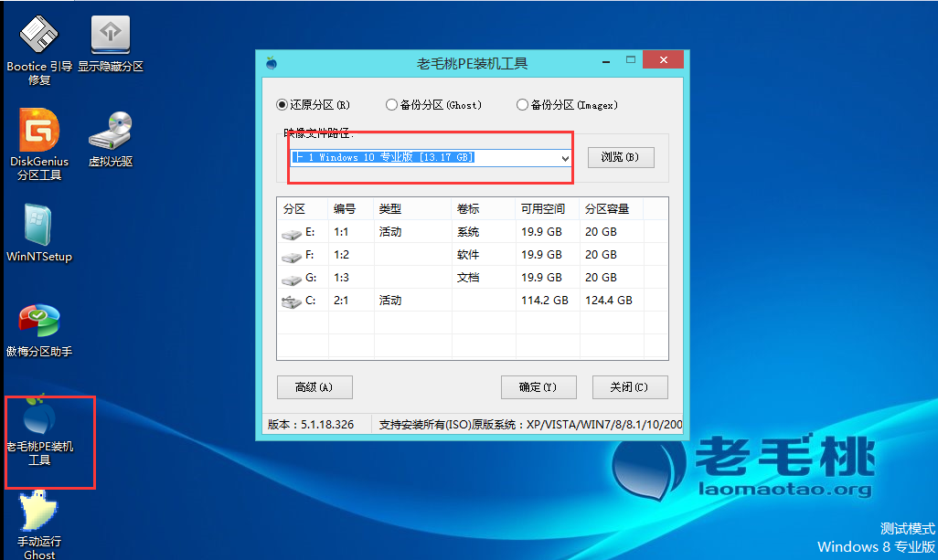Click the 124.4 GB capacity cell
This screenshot has height=560, width=938.
tap(608, 300)
